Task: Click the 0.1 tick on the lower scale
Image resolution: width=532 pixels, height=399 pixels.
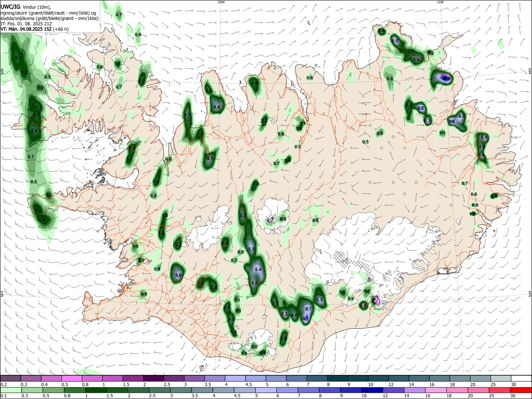Action: point(3,396)
